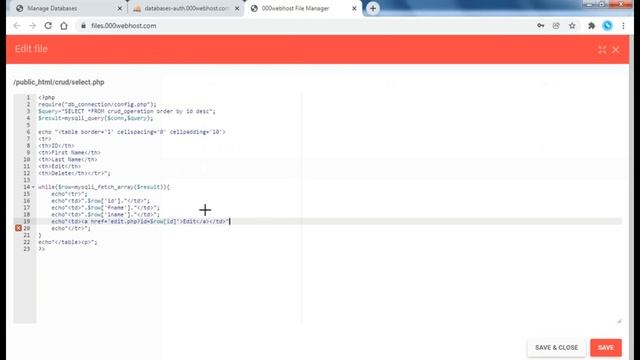640x360 pixels.
Task: Reload the current page
Action: (x=48, y=26)
